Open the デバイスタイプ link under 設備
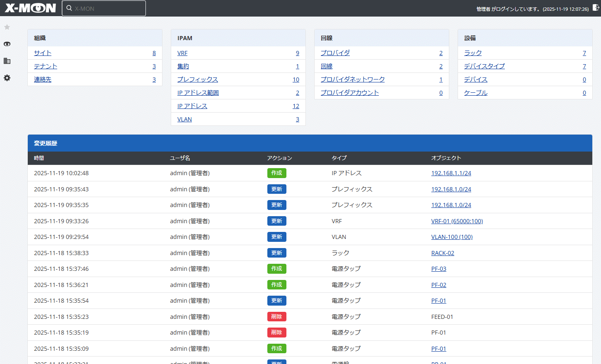The height and width of the screenshot is (364, 601). (x=483, y=66)
